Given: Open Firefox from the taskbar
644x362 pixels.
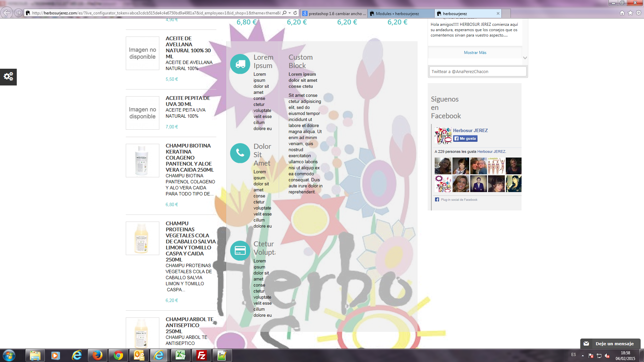Looking at the screenshot, I should (x=97, y=355).
